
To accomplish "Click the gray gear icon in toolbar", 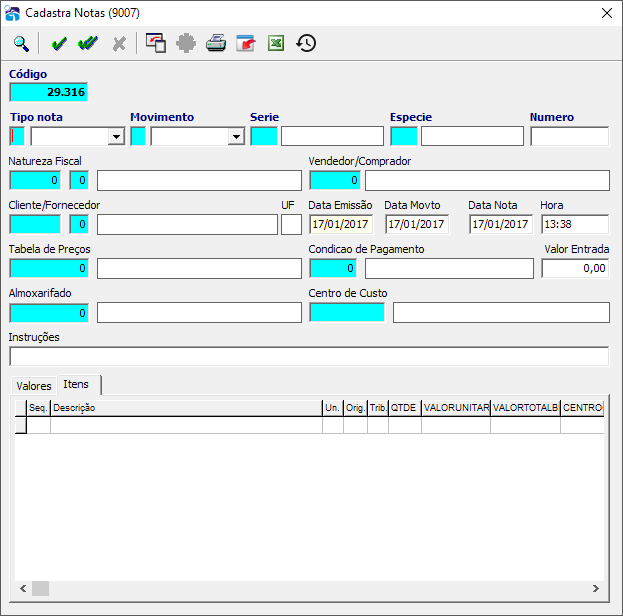I will point(186,43).
